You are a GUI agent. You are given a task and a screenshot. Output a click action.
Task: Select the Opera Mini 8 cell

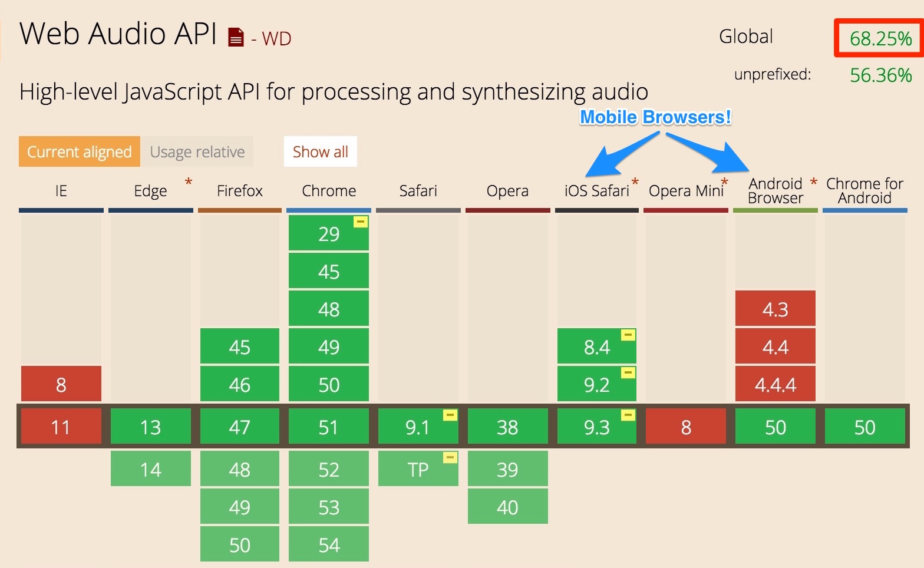click(686, 426)
